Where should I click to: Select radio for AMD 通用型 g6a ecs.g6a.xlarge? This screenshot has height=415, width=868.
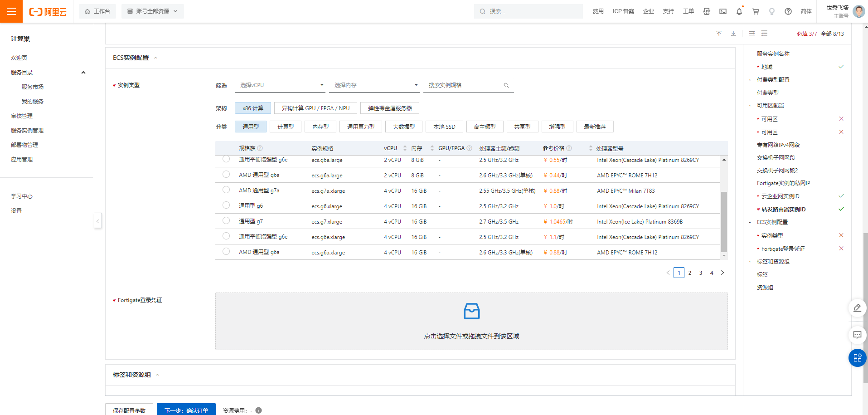(x=226, y=252)
